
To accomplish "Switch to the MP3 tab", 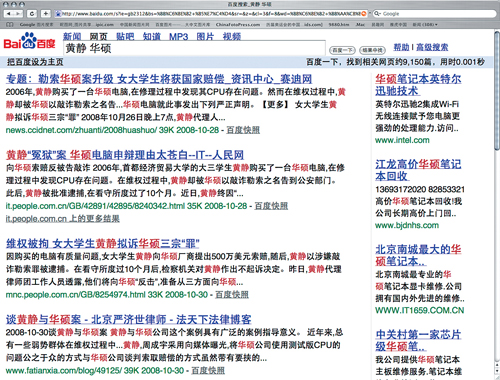I will pyautogui.click(x=178, y=36).
